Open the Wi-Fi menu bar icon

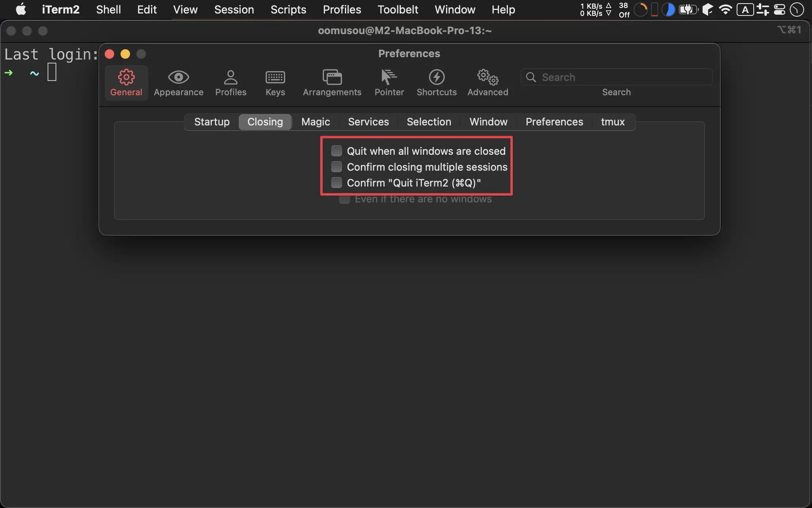click(x=726, y=10)
